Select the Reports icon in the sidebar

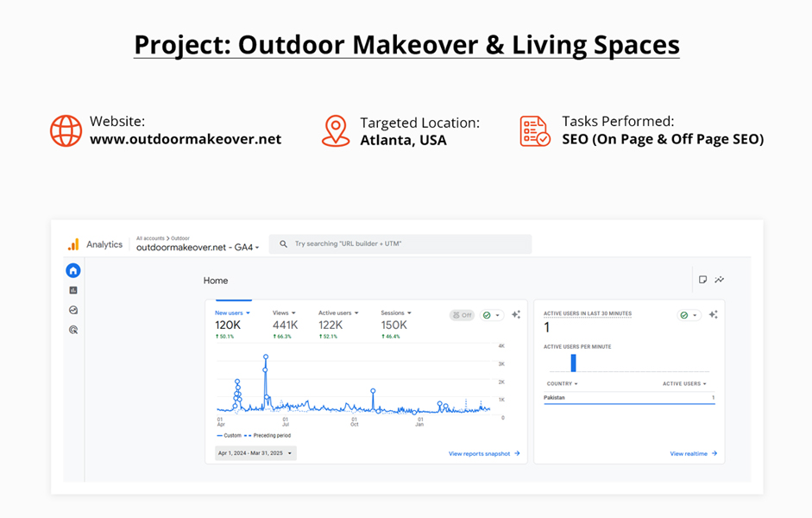pos(73,289)
